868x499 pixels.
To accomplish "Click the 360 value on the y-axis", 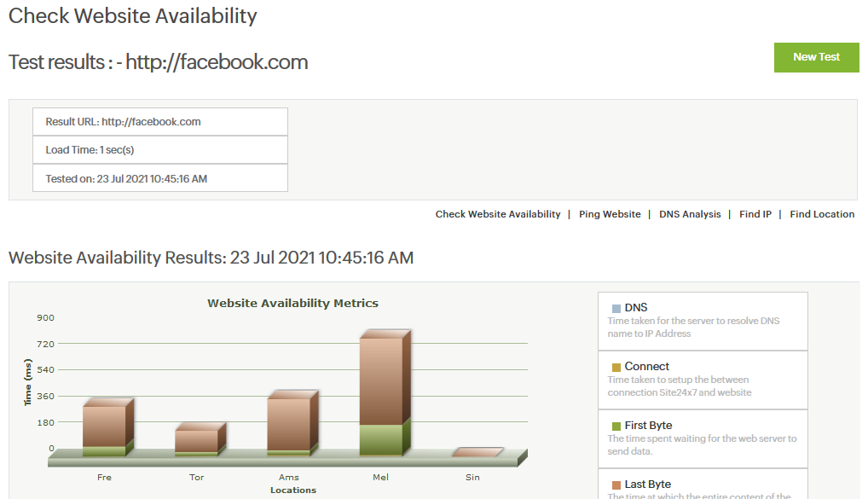I will click(45, 397).
